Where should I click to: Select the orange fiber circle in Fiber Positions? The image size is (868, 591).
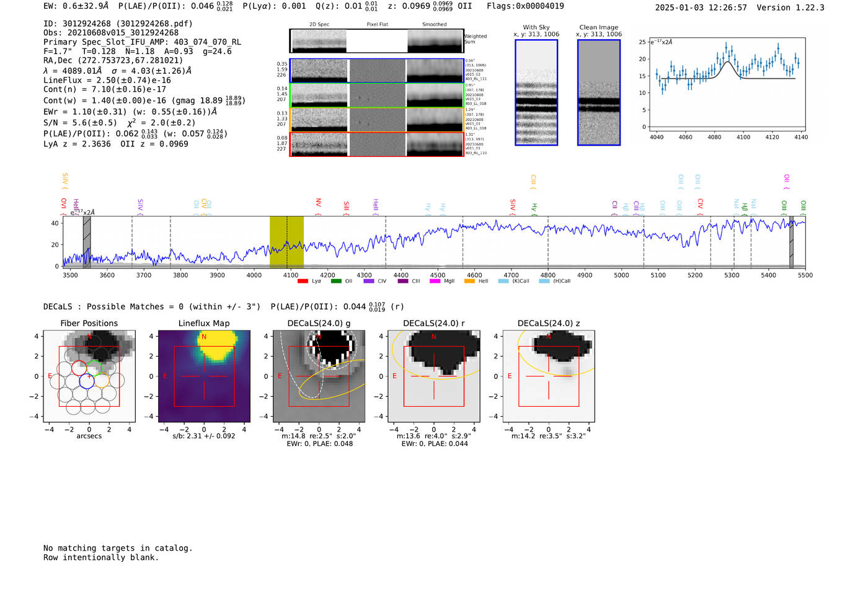[x=102, y=381]
